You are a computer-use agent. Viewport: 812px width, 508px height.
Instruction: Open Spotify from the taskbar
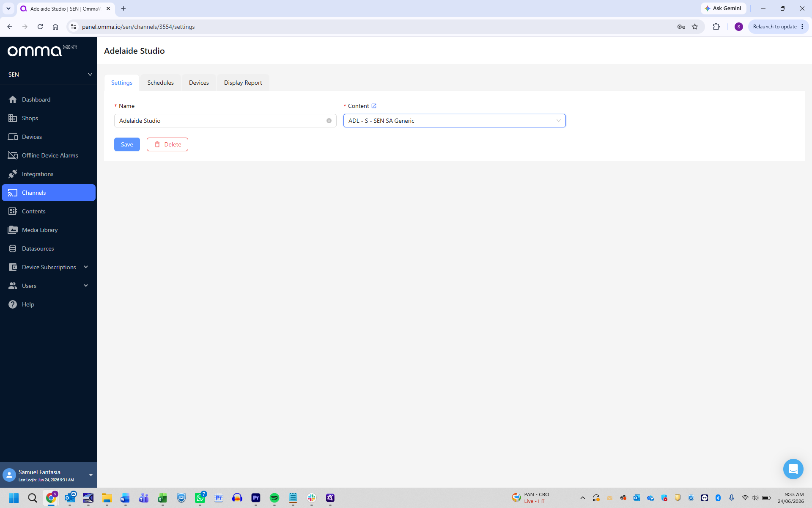274,498
